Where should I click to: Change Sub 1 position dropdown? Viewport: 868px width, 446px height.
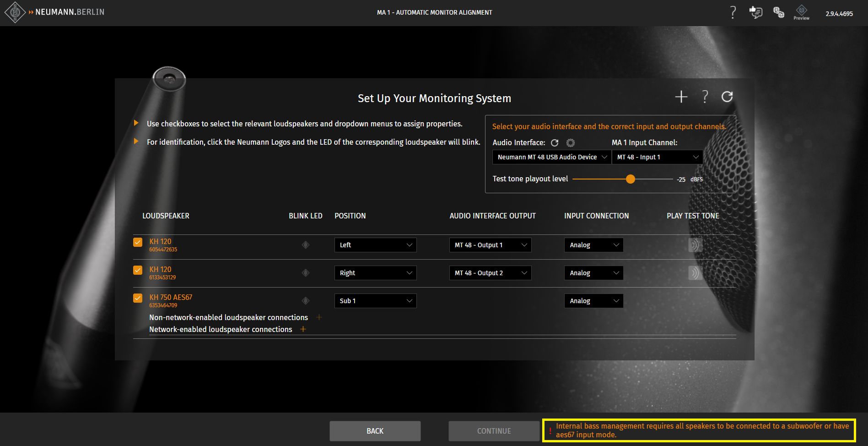pyautogui.click(x=375, y=301)
